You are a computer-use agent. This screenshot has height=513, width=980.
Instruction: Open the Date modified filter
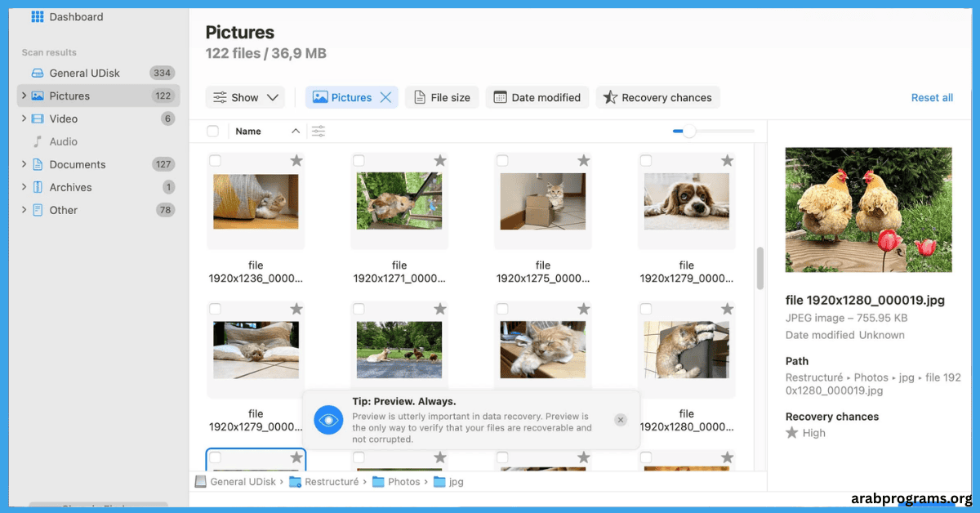(537, 97)
